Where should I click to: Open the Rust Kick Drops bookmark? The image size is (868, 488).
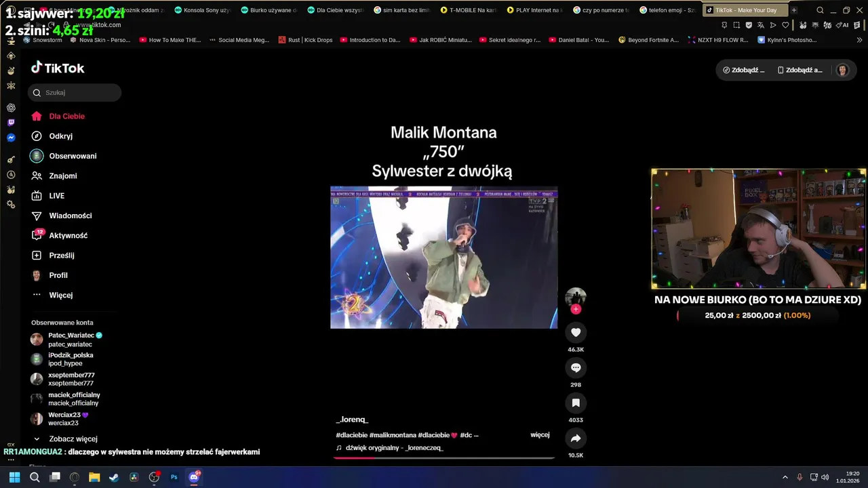coord(305,40)
